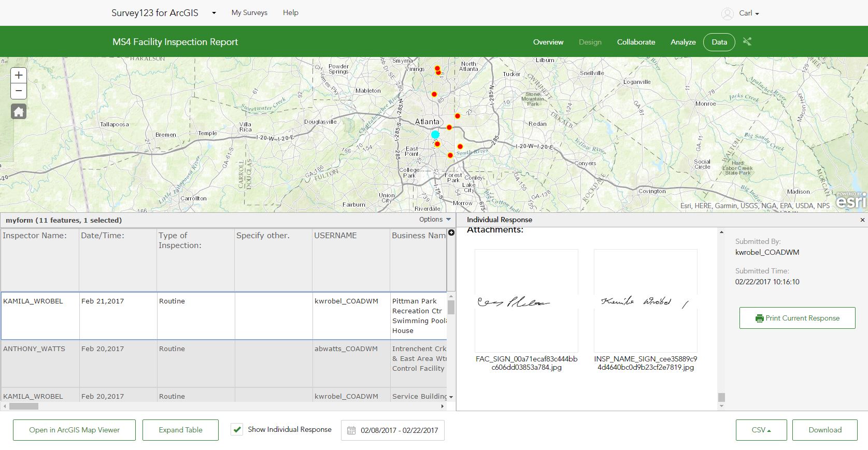This screenshot has height=450, width=868.
Task: Click Individual Response scrollbar up arrow
Action: 721,233
